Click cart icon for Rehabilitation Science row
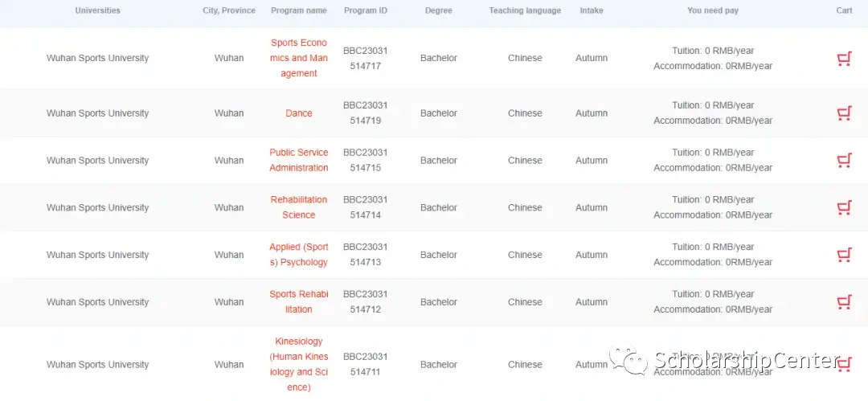The image size is (868, 401). (x=844, y=207)
